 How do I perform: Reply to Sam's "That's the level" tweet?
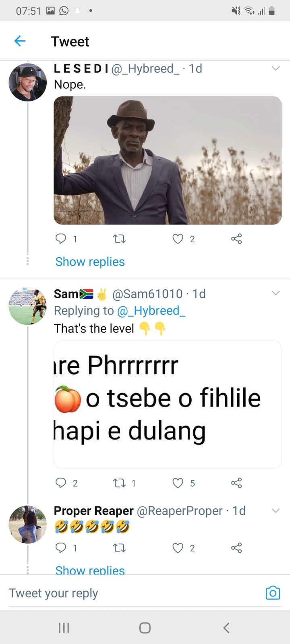pyautogui.click(x=61, y=483)
